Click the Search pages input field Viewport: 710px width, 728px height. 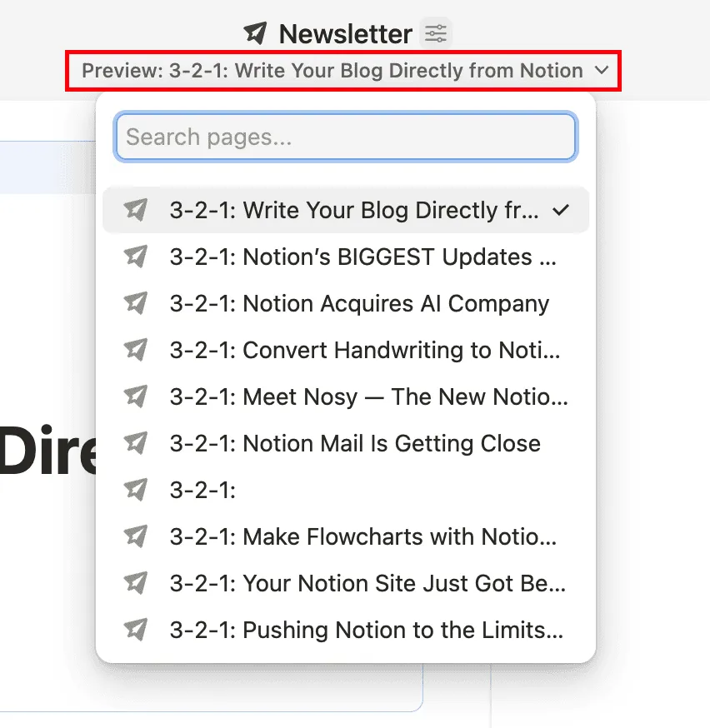pos(345,137)
